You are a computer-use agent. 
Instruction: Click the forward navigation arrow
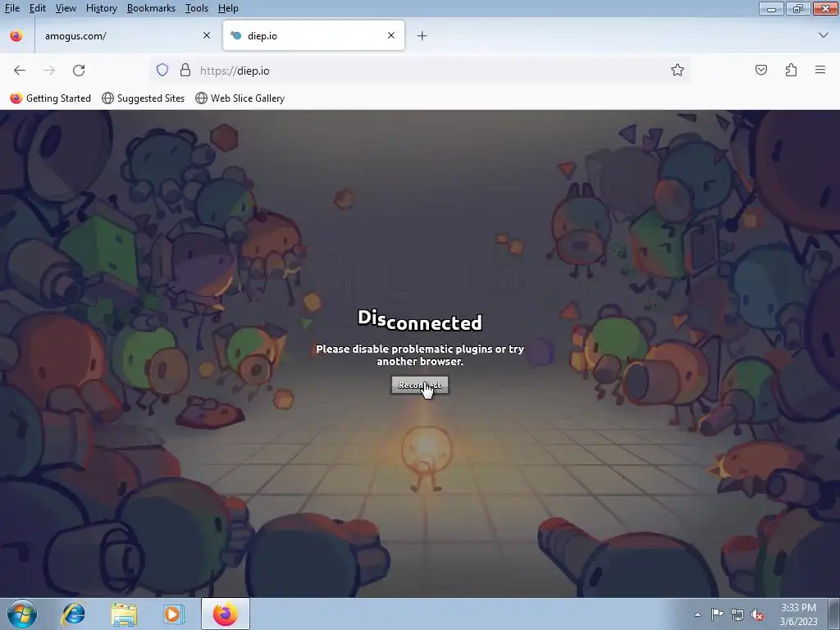tap(49, 71)
